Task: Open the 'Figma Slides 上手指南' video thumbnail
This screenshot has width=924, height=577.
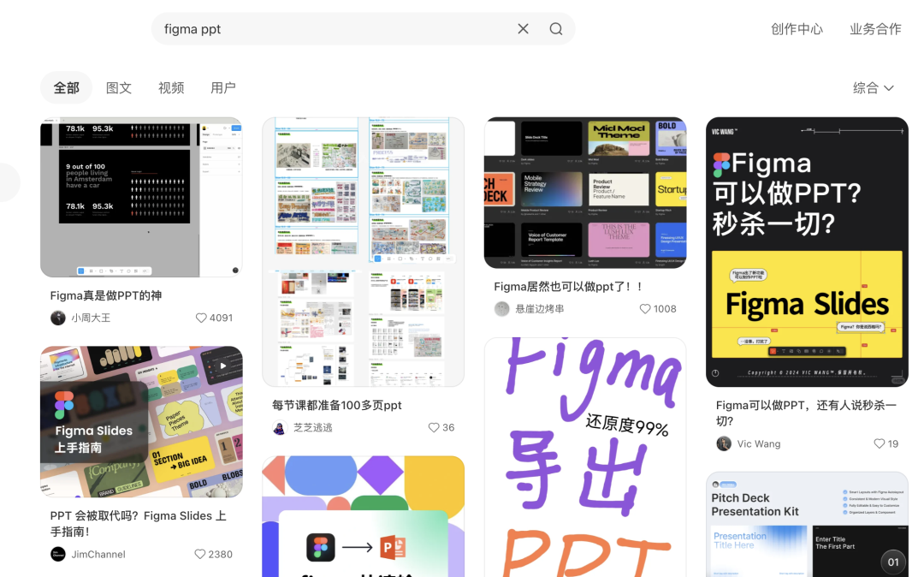Action: 141,421
